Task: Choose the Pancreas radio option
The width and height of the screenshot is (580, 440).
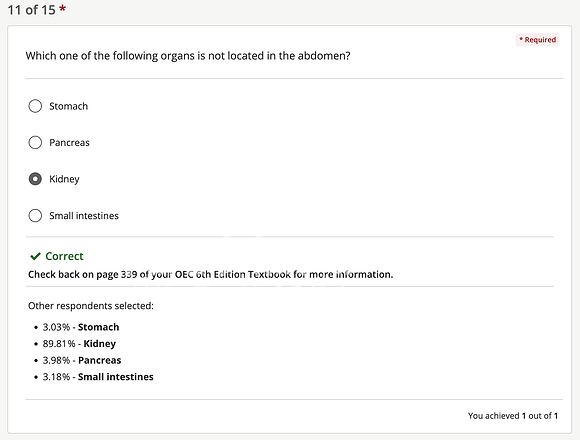Action: point(35,142)
